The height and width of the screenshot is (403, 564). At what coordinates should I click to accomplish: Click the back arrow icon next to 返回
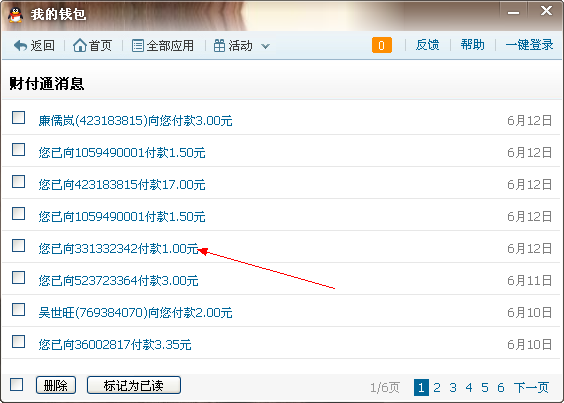coord(20,46)
